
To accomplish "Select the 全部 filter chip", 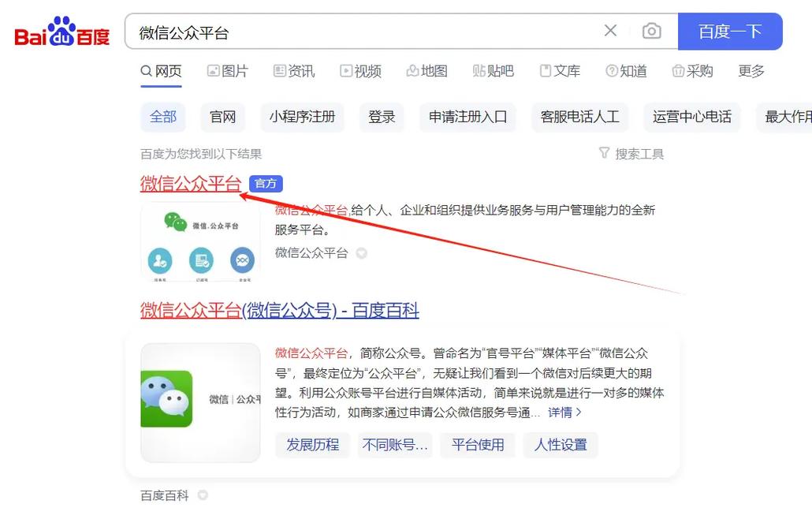I will pyautogui.click(x=163, y=116).
